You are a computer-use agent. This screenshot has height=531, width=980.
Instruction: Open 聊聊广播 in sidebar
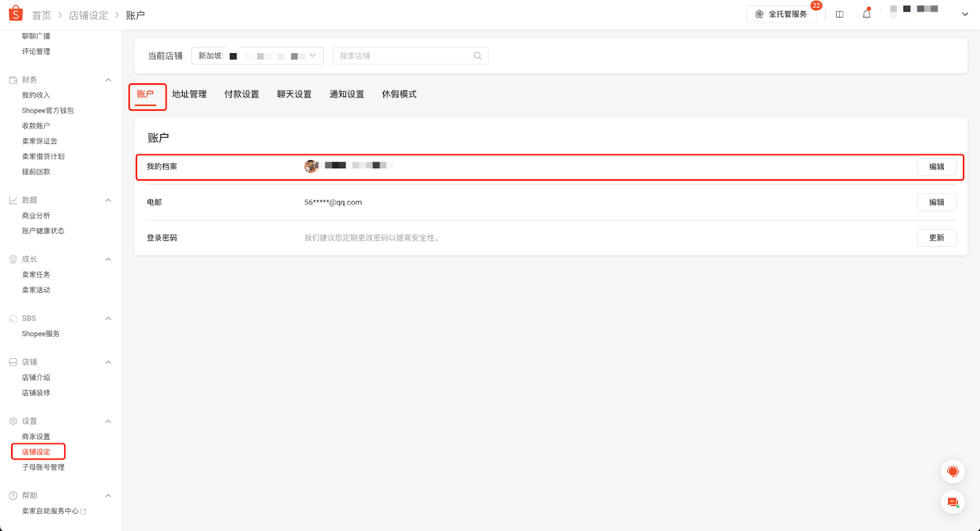point(36,36)
